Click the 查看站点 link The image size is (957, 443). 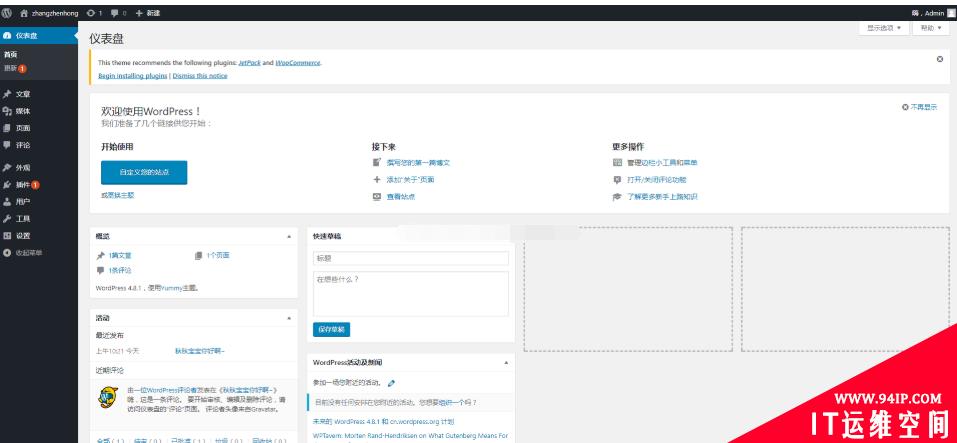(x=401, y=197)
